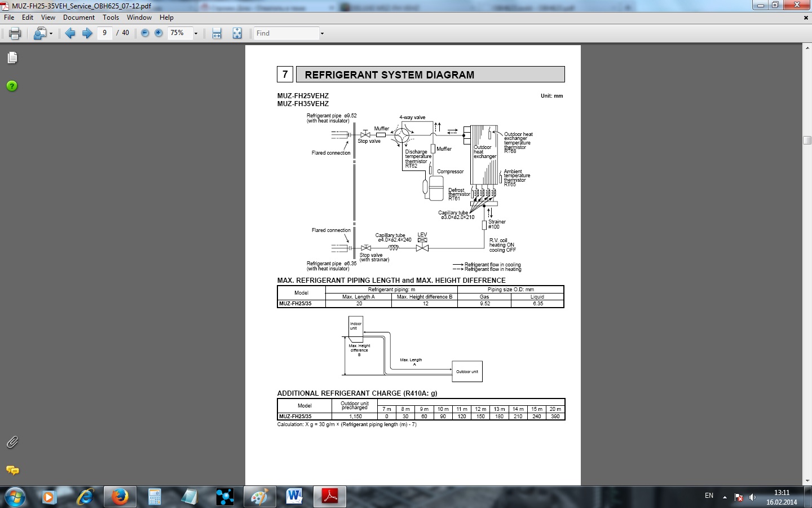
Task: Click the 1,150 precharged value cell
Action: 355,417
